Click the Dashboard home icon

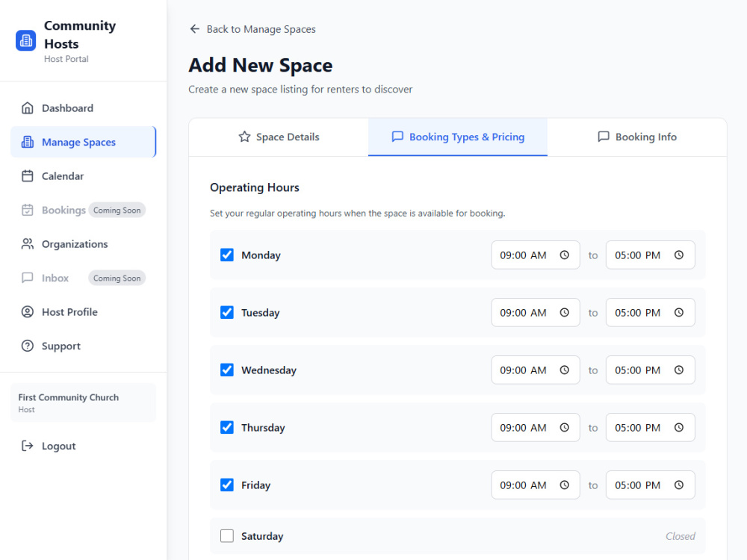(x=28, y=108)
